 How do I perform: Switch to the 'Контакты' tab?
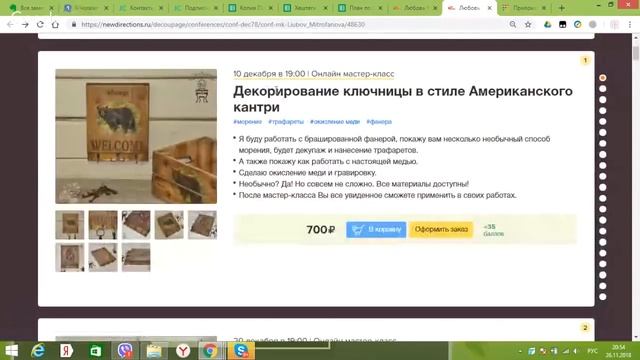[x=141, y=8]
